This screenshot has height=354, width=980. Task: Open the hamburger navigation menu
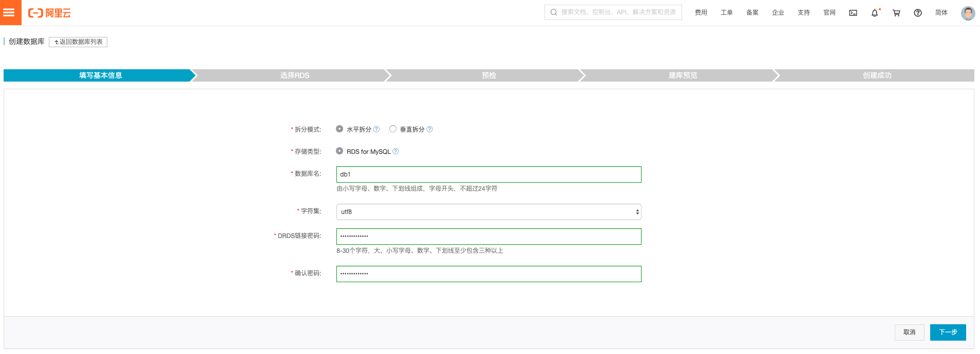[9, 12]
